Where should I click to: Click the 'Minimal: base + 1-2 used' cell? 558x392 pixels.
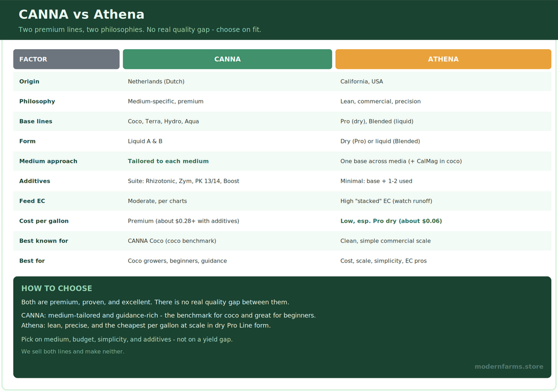[376, 181]
